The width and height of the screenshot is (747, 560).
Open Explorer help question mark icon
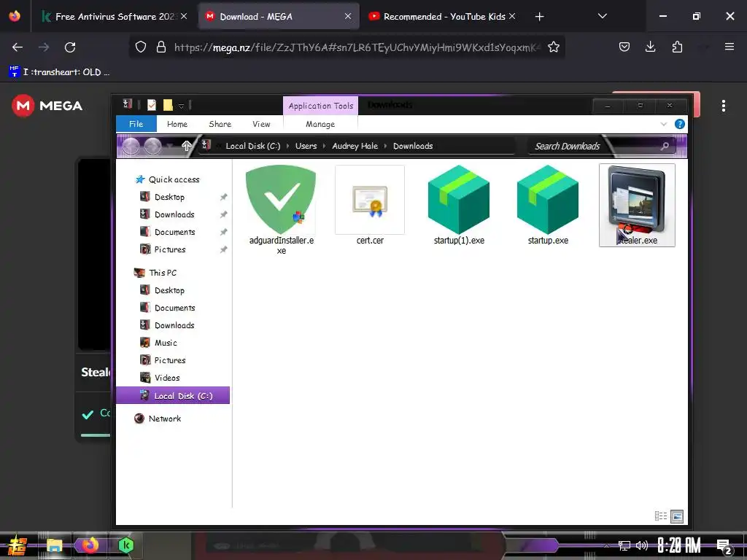pyautogui.click(x=680, y=124)
